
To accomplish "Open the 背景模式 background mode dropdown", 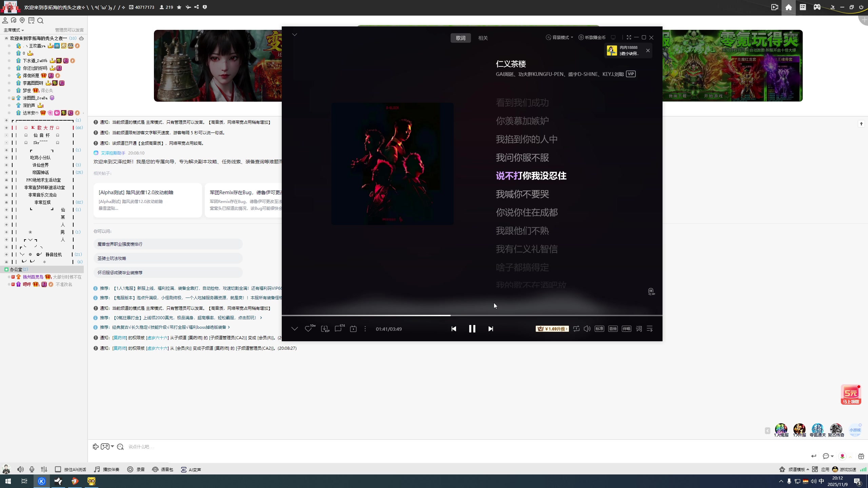I will (559, 38).
